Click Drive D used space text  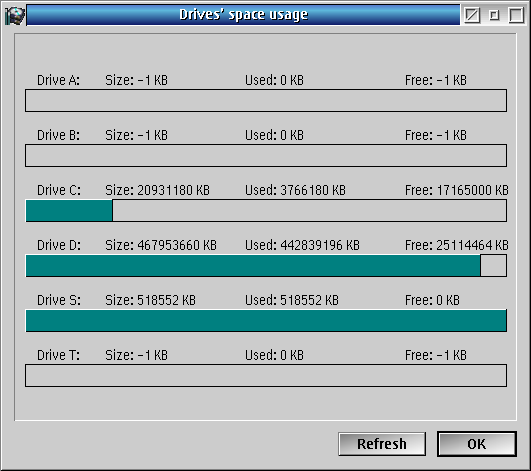click(302, 245)
